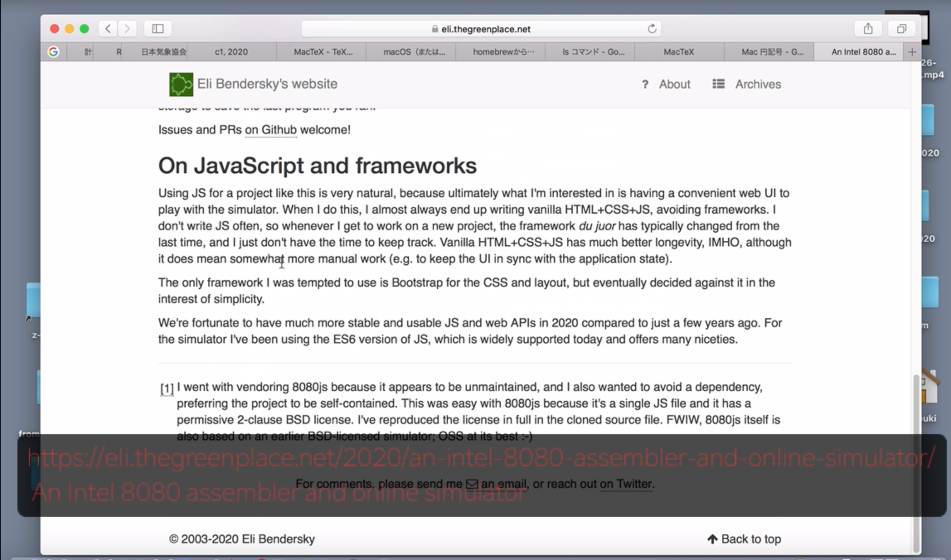Click the envelope email icon
Screen dimensions: 951x560
pyautogui.click(x=472, y=484)
